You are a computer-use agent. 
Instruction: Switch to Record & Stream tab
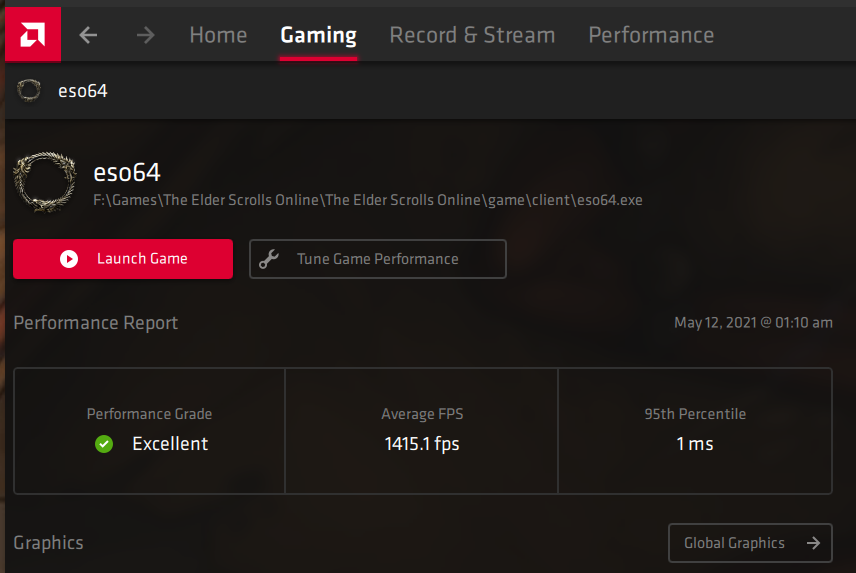472,35
